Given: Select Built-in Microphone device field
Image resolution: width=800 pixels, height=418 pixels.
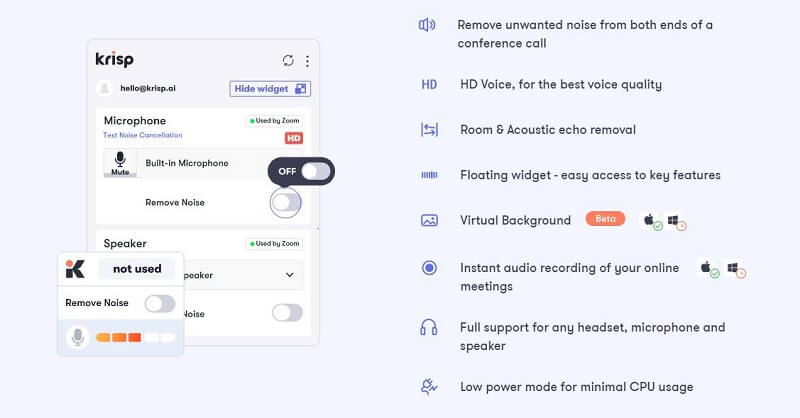Looking at the screenshot, I should [x=204, y=163].
